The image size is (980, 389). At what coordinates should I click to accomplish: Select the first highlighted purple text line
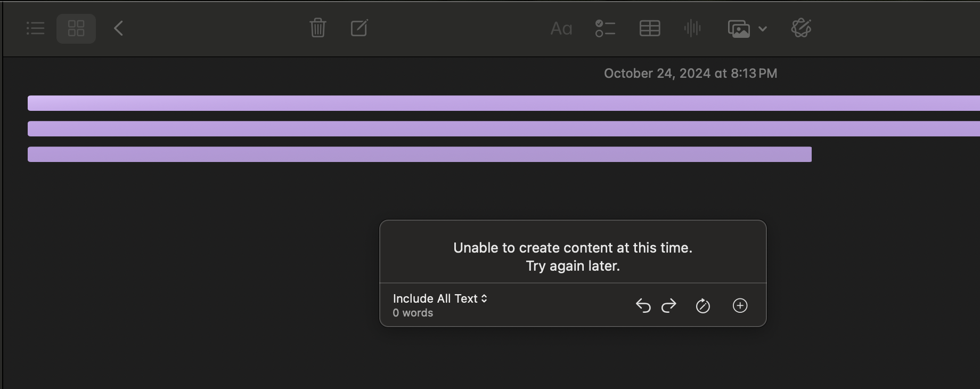pos(504,103)
